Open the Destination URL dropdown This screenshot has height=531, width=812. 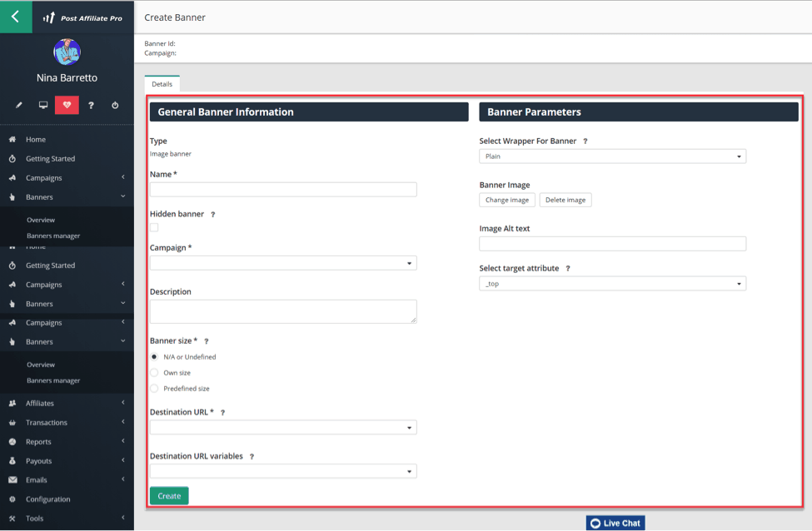[283, 428]
